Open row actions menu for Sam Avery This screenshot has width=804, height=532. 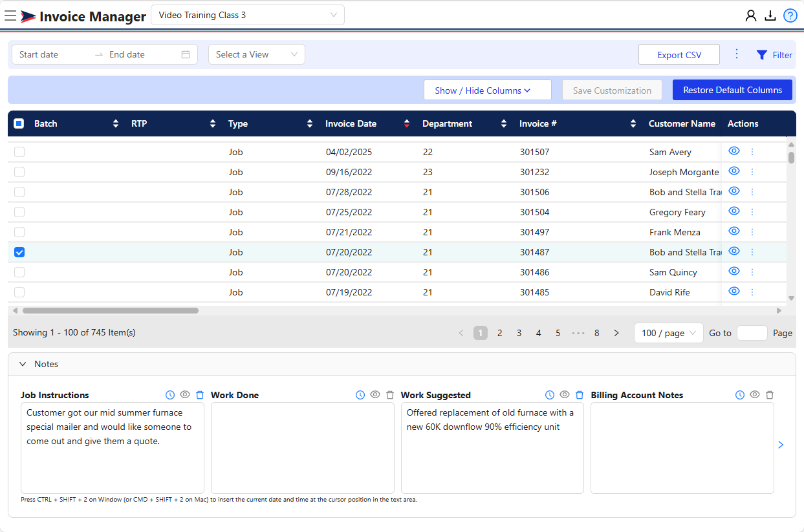[752, 152]
